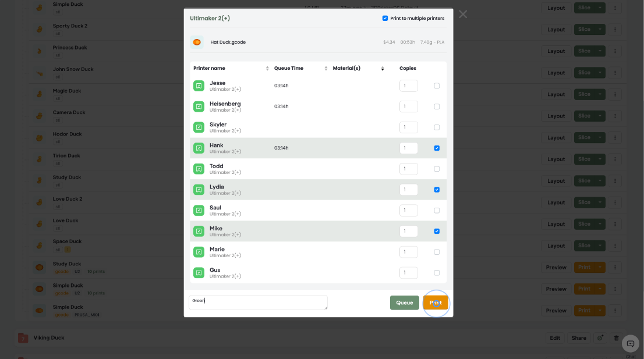This screenshot has height=359, width=644.
Task: Open Slice dropdown arrow for Love Duck 2
Action: [600, 202]
